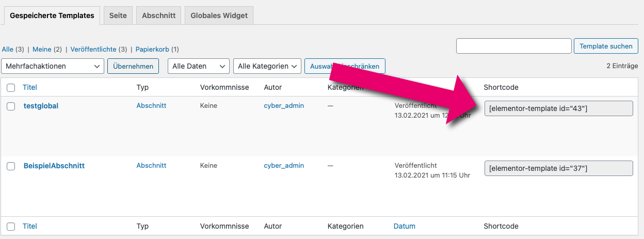Click cyber_admin author in BeispielAbschnitt row
644x239 pixels.
[284, 166]
